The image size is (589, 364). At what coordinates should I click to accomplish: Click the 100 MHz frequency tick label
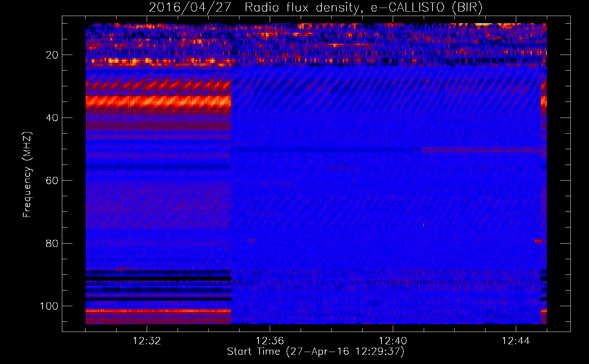[49, 306]
